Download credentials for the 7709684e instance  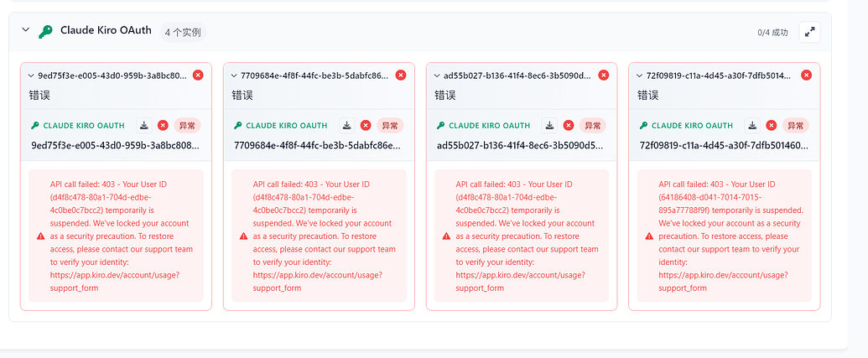(347, 126)
